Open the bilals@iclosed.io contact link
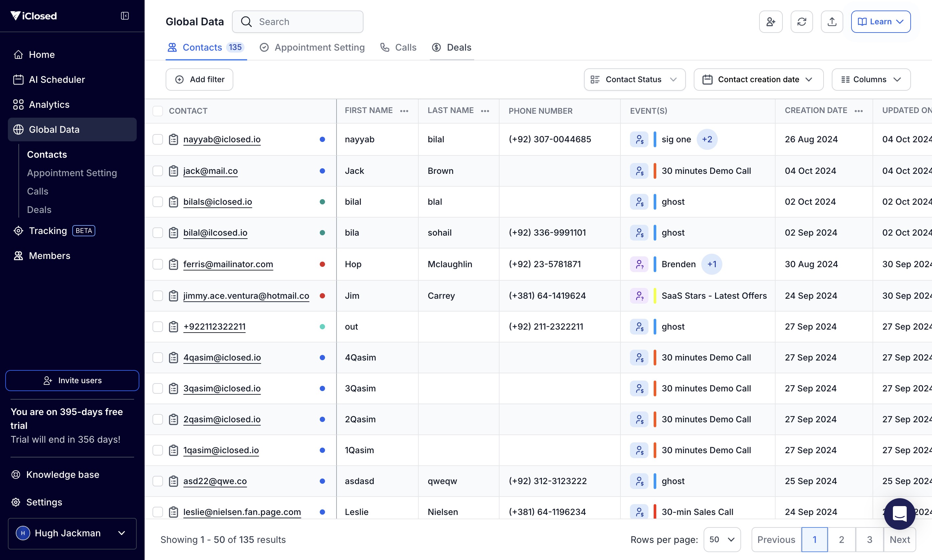 point(217,202)
